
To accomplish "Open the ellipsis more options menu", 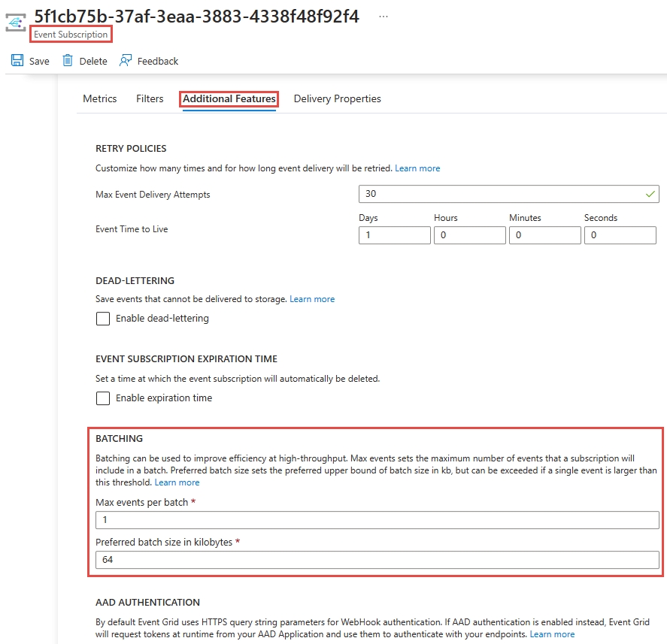I will (x=384, y=17).
